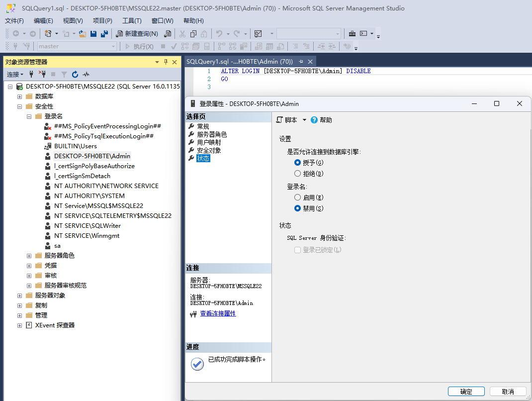Viewport: 532px width, 401px height.
Task: Click the Refresh icon in Object Explorer
Action: click(75, 74)
